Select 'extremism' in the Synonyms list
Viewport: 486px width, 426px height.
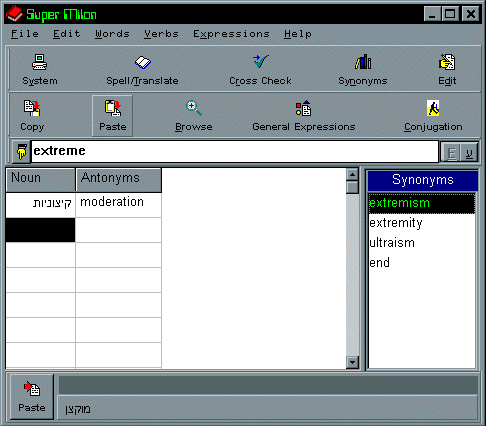click(422, 203)
